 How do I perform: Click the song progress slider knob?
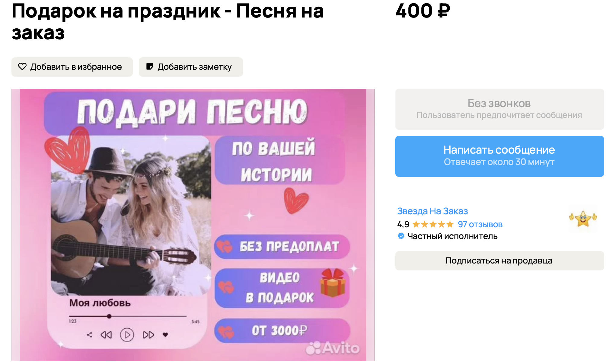click(109, 316)
